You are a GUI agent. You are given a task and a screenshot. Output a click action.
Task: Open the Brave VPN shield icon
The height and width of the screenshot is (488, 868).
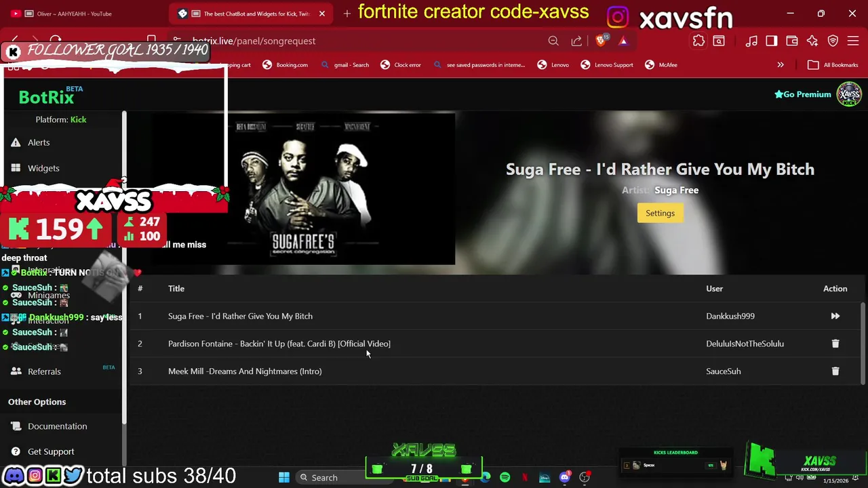click(833, 41)
